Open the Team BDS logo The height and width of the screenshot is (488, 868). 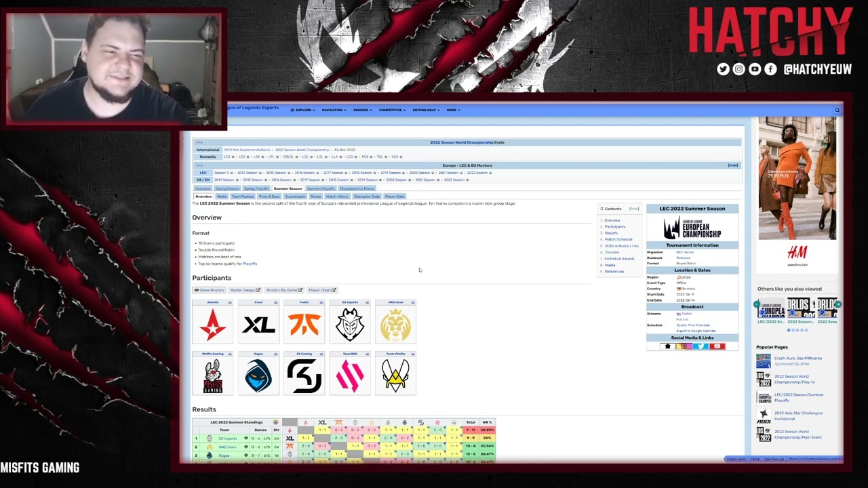[350, 375]
